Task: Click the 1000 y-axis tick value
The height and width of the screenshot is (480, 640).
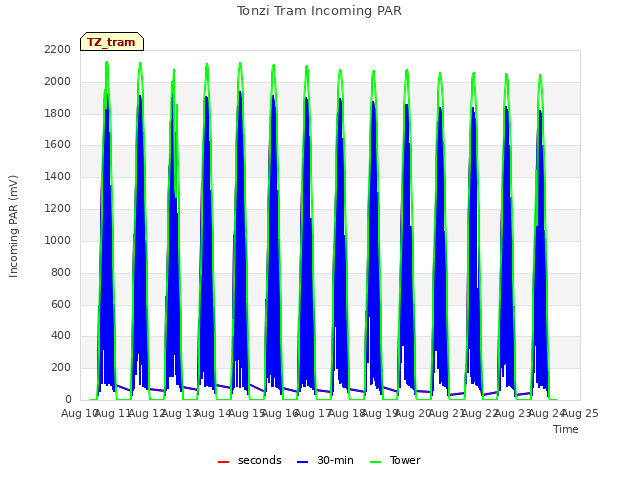Action: [x=58, y=240]
